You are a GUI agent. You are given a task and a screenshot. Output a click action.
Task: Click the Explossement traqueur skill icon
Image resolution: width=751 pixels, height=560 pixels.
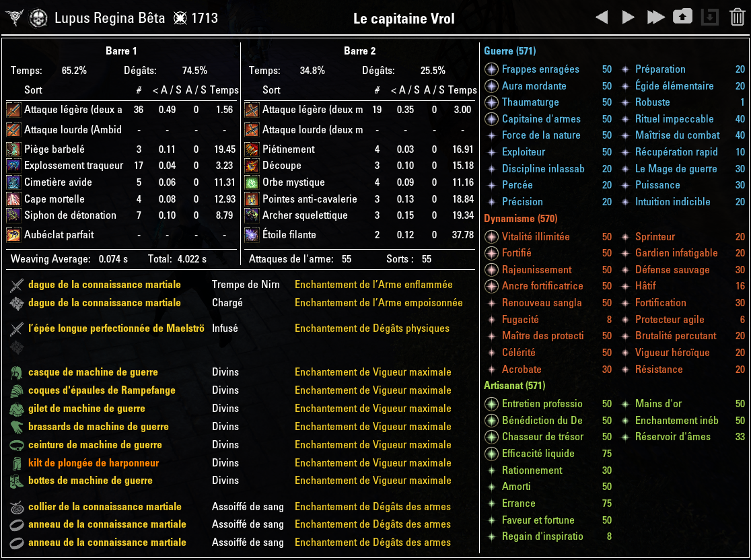coord(13,166)
